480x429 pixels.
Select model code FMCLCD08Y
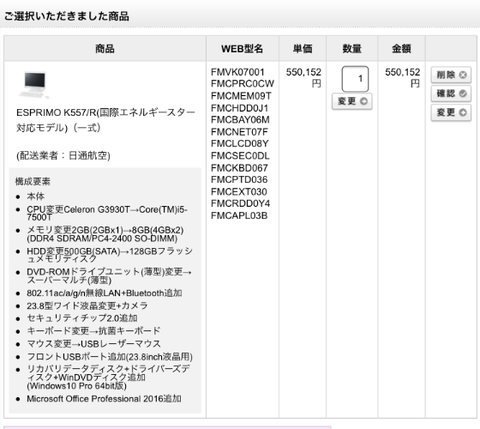[240, 144]
